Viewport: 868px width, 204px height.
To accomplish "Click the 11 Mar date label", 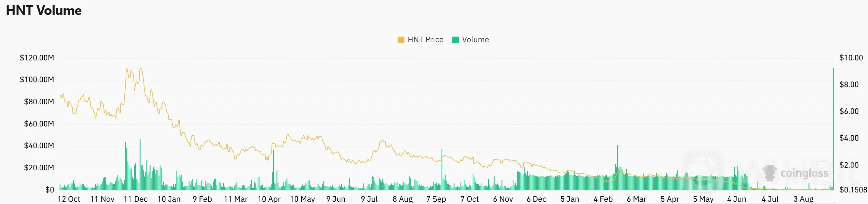I will pyautogui.click(x=236, y=199).
